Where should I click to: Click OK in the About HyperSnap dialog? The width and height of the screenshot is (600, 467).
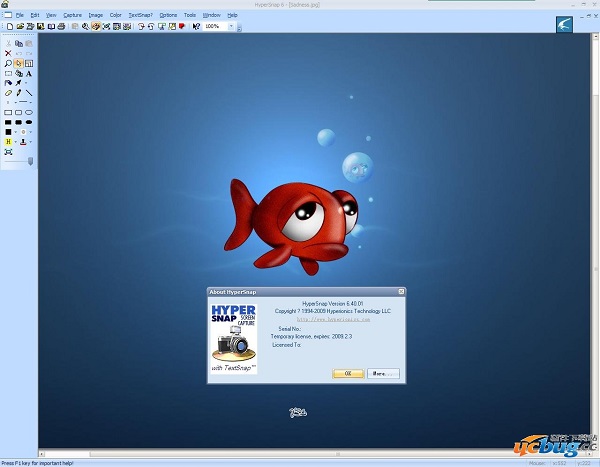[348, 374]
